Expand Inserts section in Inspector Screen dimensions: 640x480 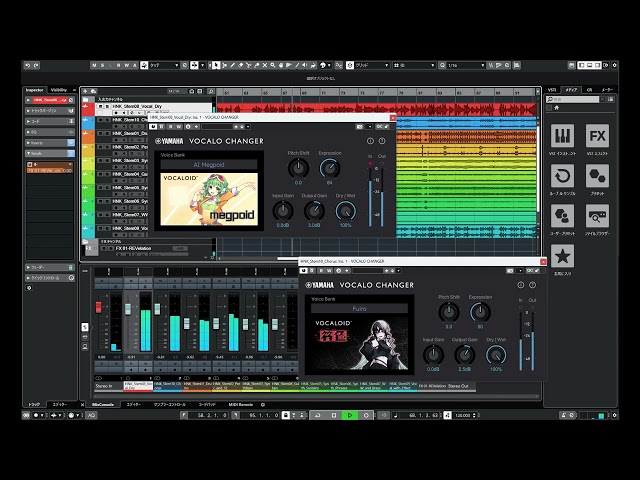point(50,143)
